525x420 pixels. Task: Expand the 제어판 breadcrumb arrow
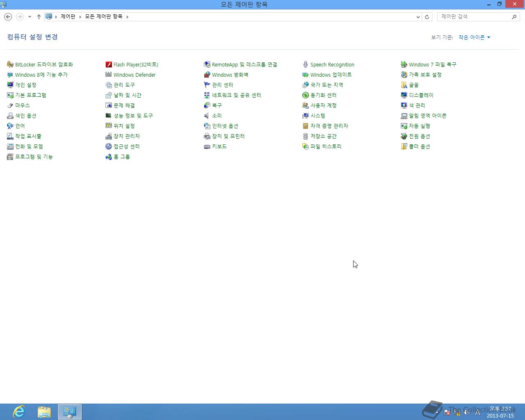pos(80,17)
